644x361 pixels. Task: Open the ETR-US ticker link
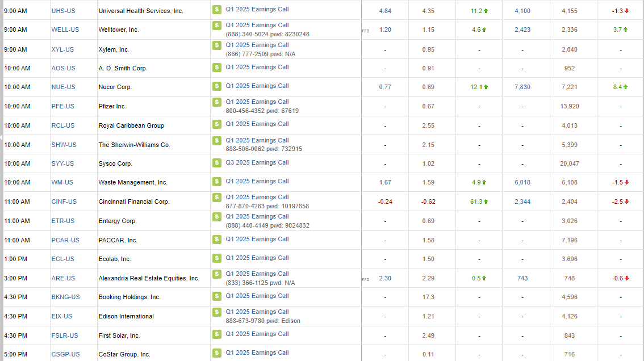pyautogui.click(x=63, y=221)
